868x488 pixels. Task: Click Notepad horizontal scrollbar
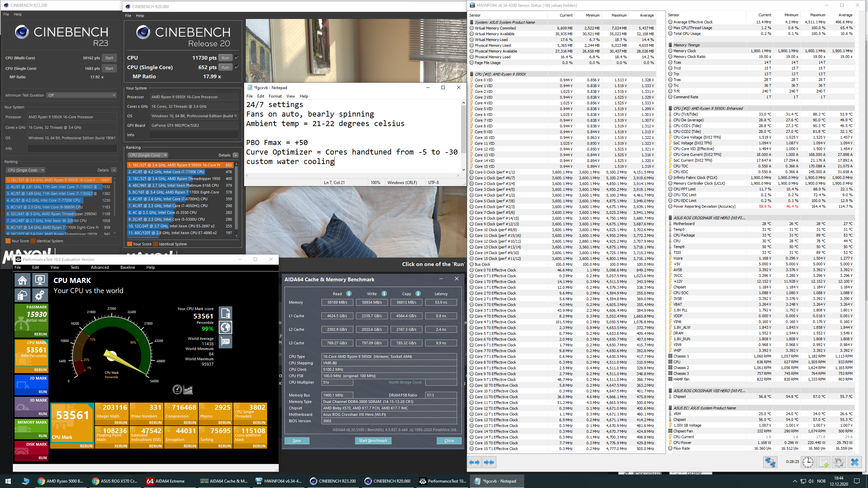(x=352, y=175)
